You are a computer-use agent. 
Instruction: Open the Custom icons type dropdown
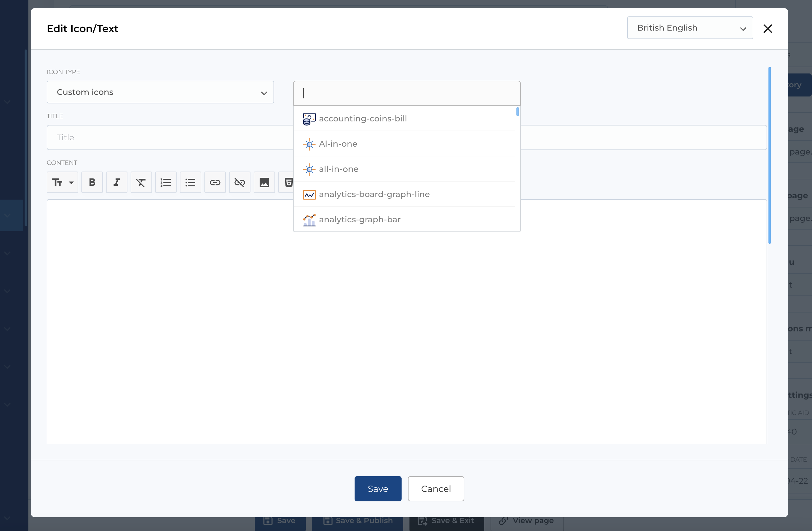(160, 92)
